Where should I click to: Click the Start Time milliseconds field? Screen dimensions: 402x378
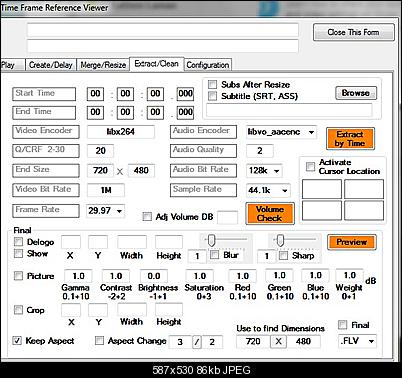(185, 94)
